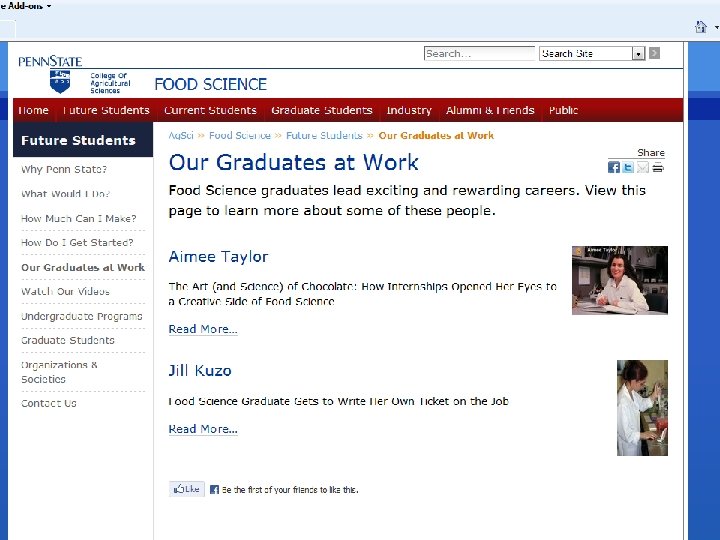Select Graduate Students in the red navbar

321,110
